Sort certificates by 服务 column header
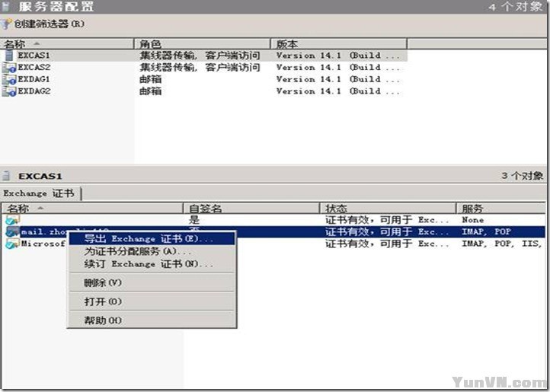The image size is (550, 392). 501,209
